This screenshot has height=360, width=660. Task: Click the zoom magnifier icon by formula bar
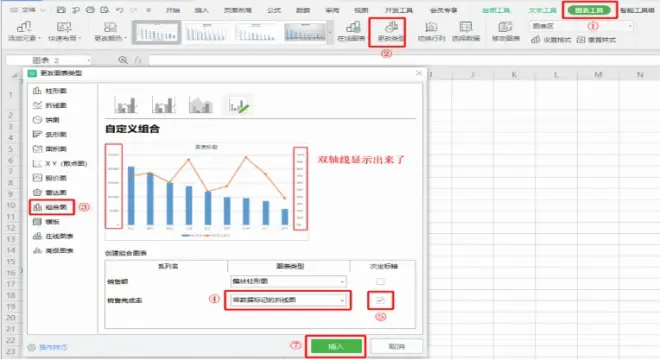[x=123, y=60]
